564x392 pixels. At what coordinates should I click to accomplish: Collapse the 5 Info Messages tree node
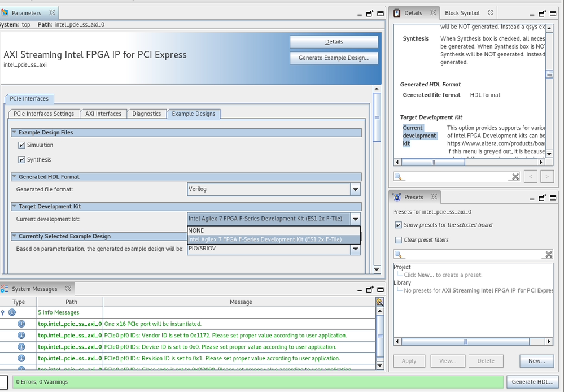(3, 312)
